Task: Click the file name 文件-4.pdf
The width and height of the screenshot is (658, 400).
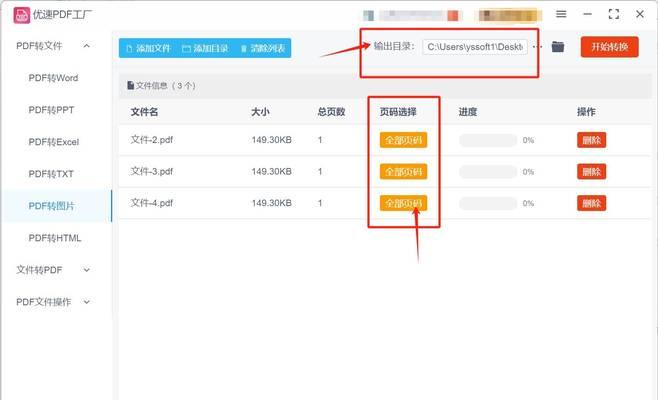Action: coord(151,203)
